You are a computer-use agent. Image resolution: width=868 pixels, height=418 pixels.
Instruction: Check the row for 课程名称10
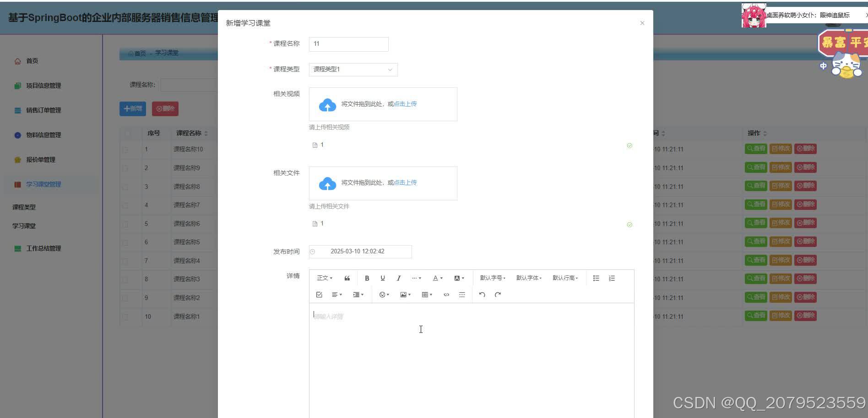(x=125, y=150)
